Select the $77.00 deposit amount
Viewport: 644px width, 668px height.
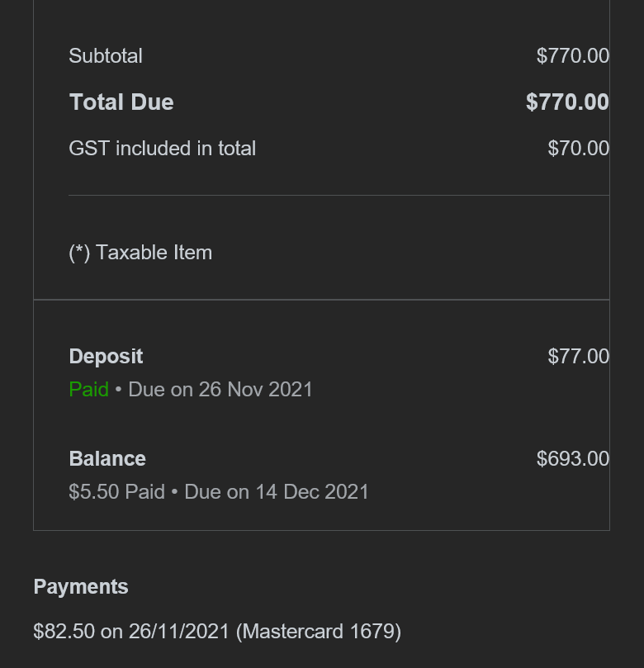coord(578,357)
